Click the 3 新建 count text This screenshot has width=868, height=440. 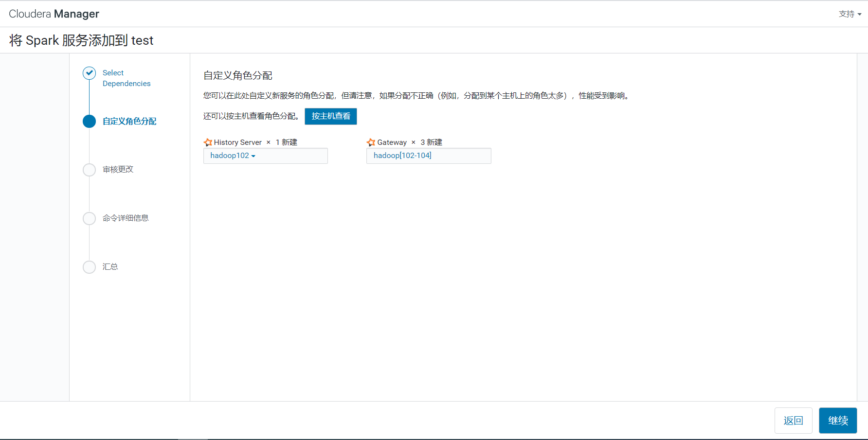[x=432, y=142]
